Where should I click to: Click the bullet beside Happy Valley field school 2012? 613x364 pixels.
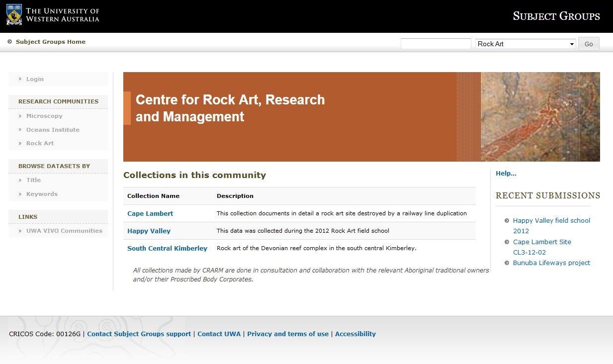[507, 221]
